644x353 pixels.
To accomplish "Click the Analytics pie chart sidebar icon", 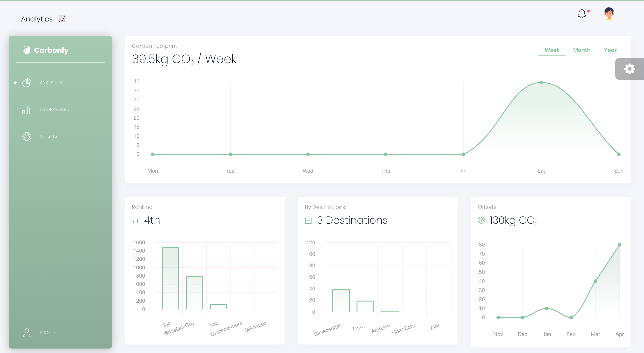I will pos(27,83).
